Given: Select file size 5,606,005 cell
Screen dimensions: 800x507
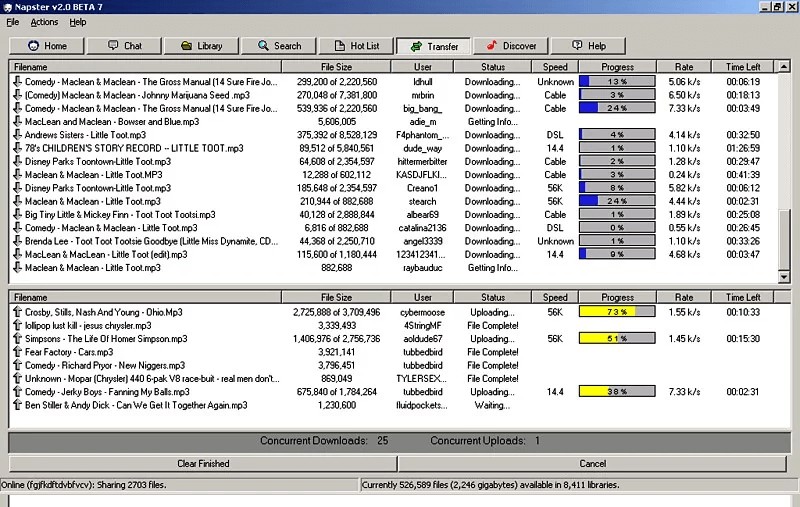Looking at the screenshot, I should pyautogui.click(x=337, y=122).
